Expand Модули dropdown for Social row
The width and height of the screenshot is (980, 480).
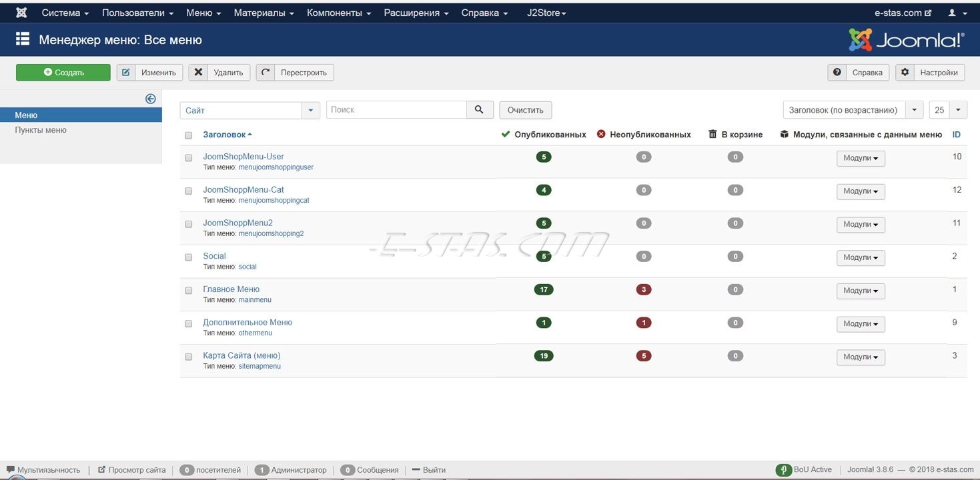[x=861, y=257]
